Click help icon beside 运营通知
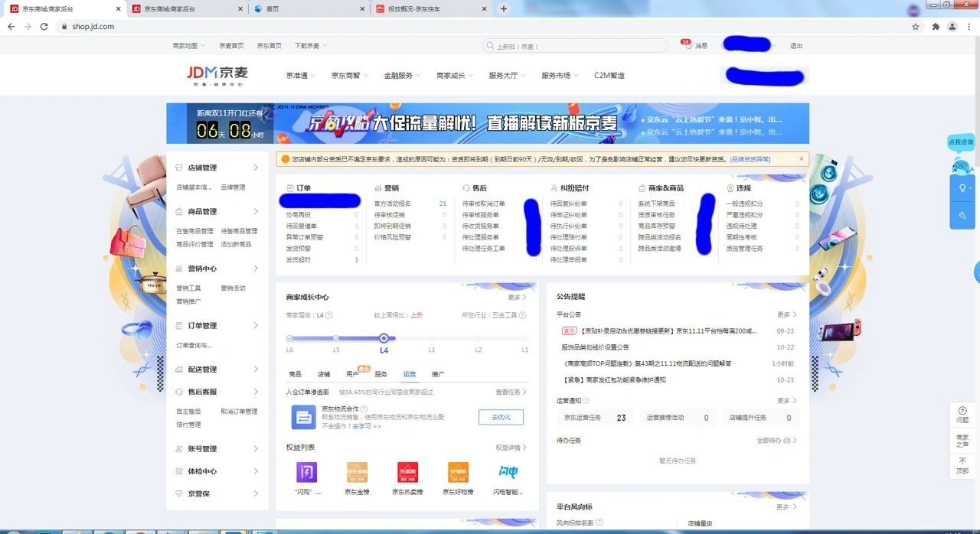980x534 pixels. pos(587,400)
